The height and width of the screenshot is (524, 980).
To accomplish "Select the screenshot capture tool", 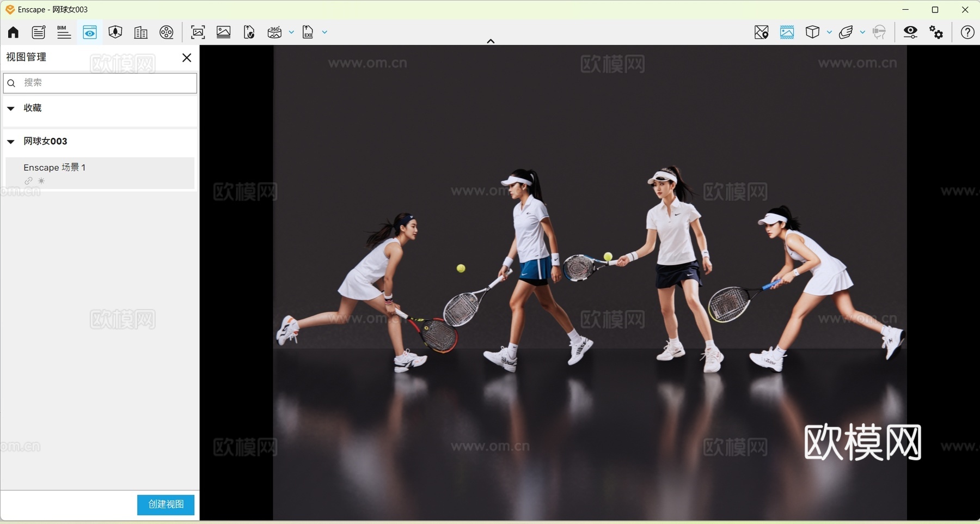I will pyautogui.click(x=198, y=32).
